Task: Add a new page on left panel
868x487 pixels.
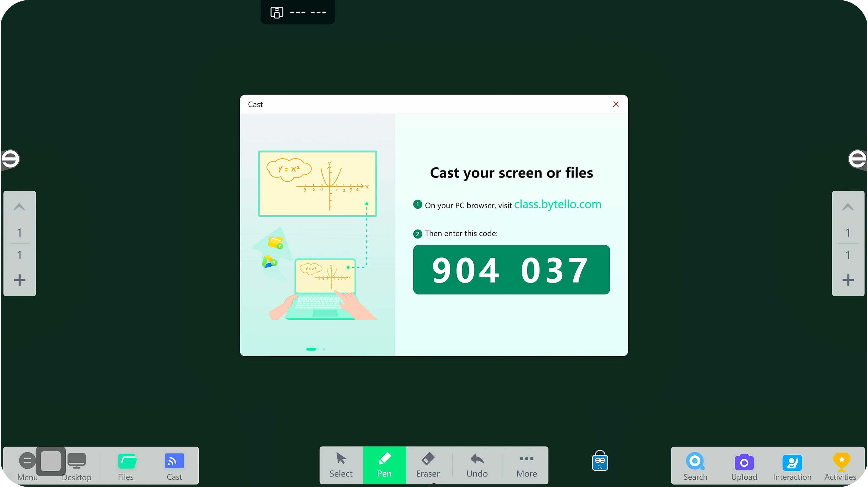Action: coord(20,280)
